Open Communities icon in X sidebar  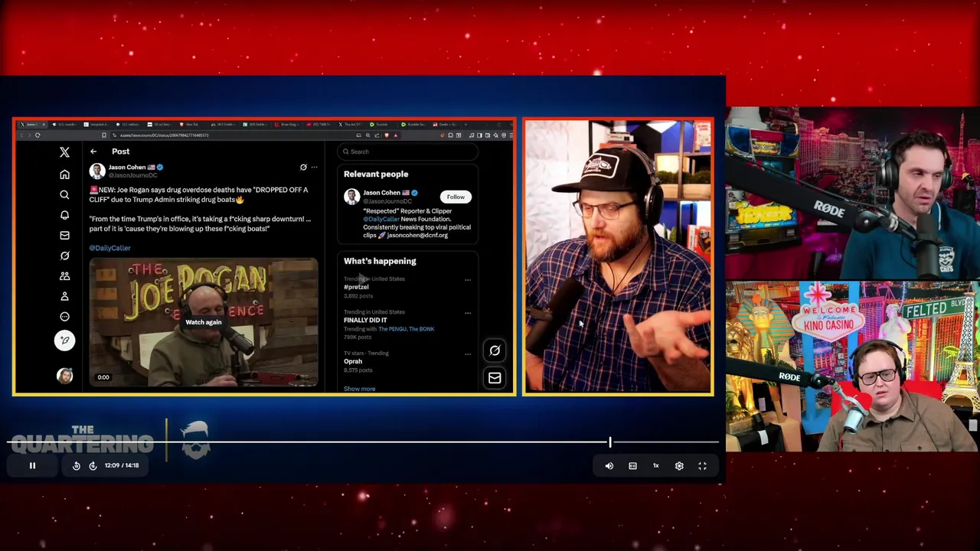coord(64,275)
